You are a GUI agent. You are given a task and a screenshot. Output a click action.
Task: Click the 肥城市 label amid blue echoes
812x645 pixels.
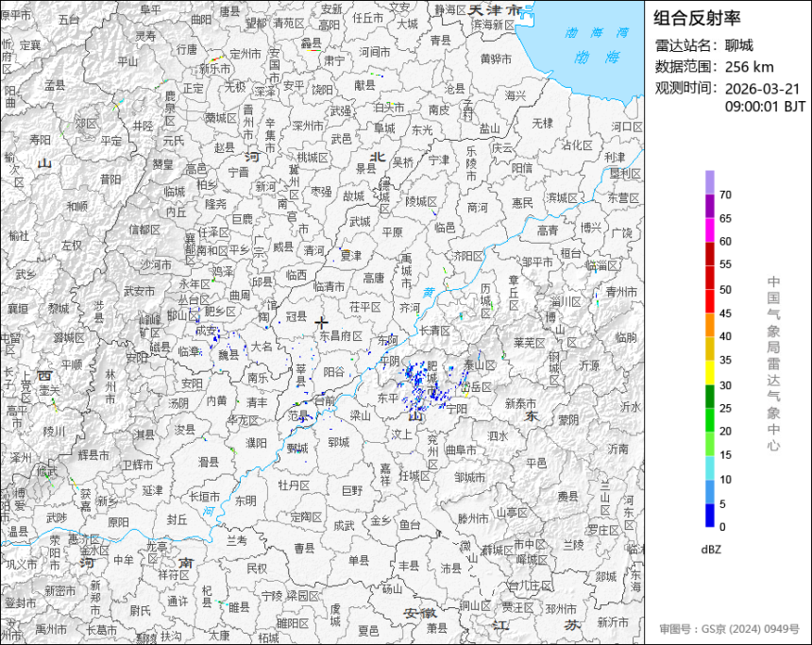pos(431,378)
